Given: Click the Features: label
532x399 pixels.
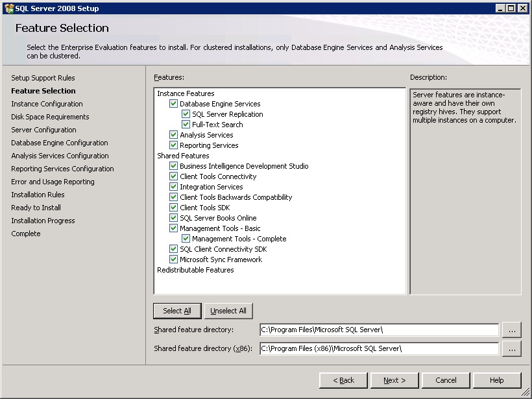Looking at the screenshot, I should (x=169, y=77).
